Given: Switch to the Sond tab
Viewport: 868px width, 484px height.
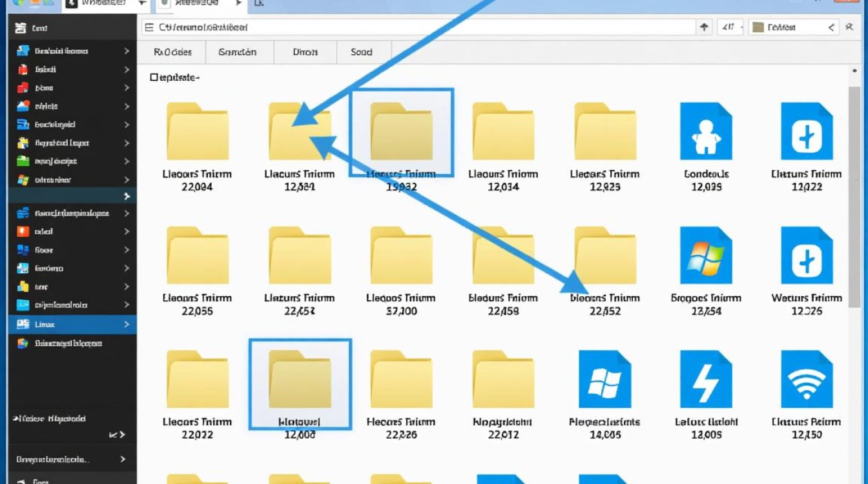Looking at the screenshot, I should tap(361, 52).
